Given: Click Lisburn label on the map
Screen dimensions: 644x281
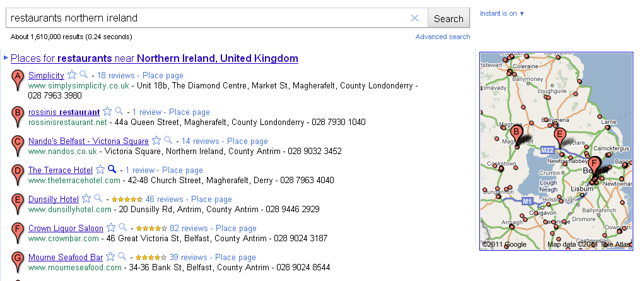Looking at the screenshot, I should tap(582, 188).
